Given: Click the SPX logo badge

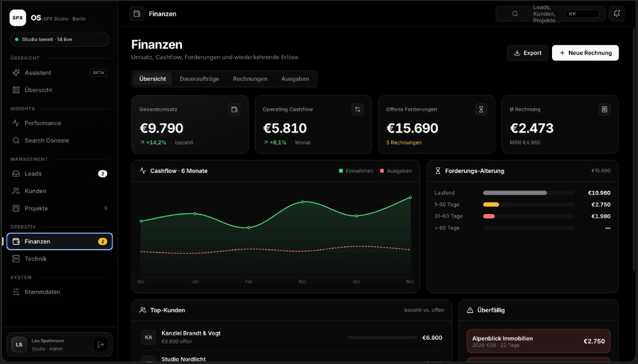Looking at the screenshot, I should pos(17,18).
